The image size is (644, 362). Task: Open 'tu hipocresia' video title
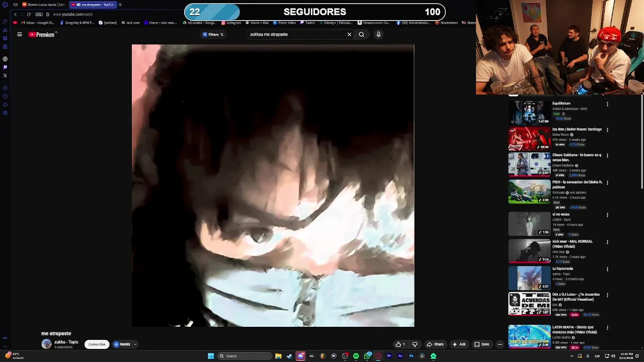(562, 268)
